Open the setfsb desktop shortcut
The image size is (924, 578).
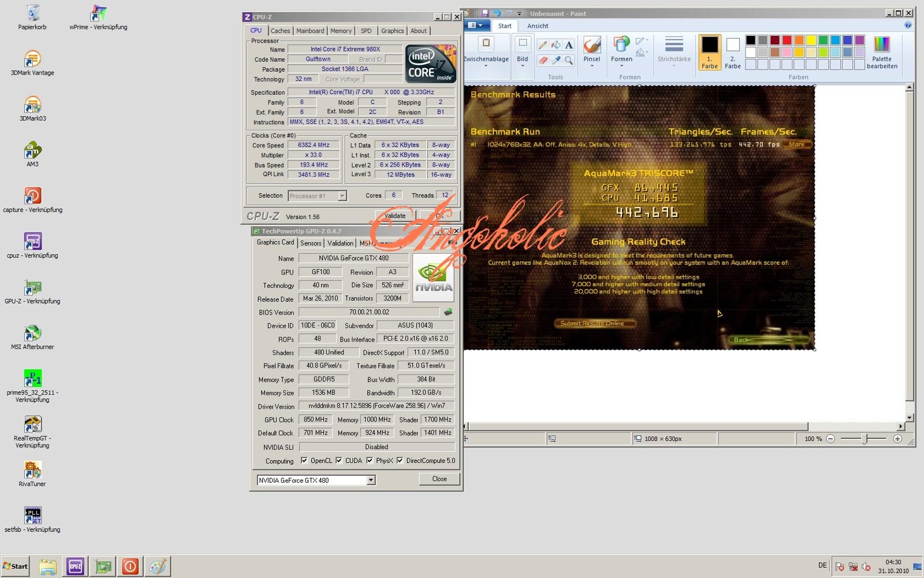pyautogui.click(x=32, y=520)
